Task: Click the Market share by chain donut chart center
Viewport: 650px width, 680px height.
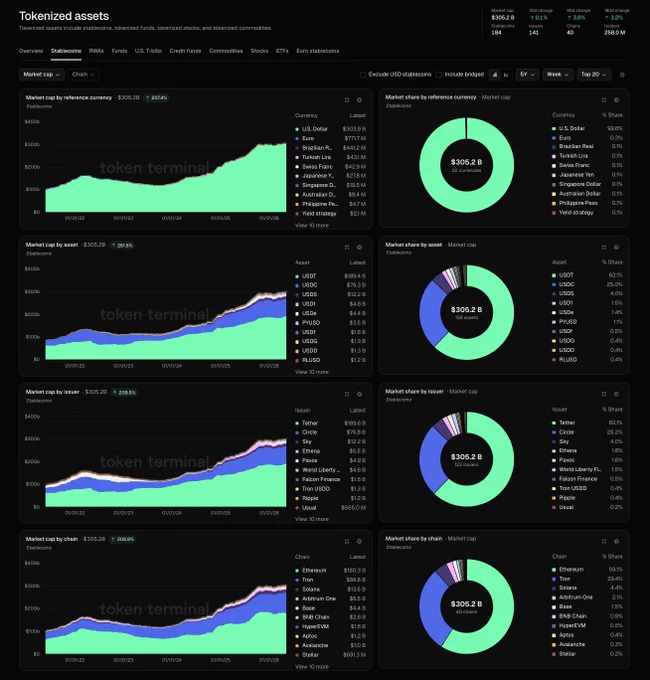Action: tap(466, 606)
